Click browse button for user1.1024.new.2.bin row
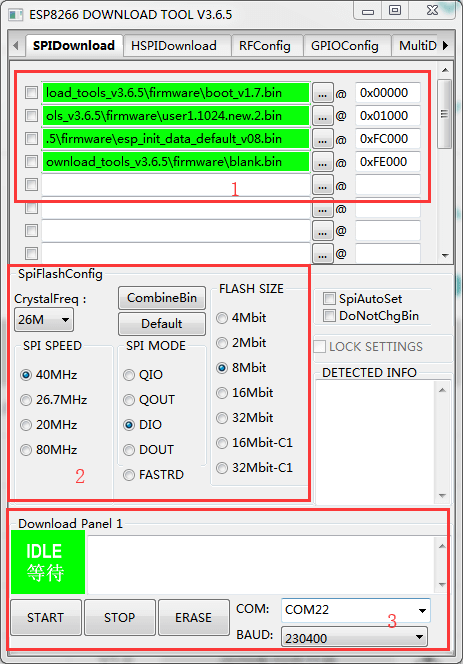 click(323, 116)
